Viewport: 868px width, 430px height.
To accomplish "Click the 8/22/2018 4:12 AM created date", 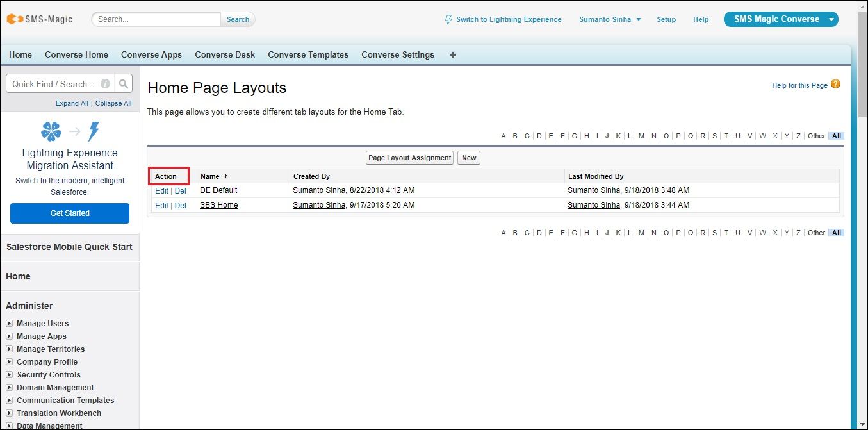I will tap(382, 190).
